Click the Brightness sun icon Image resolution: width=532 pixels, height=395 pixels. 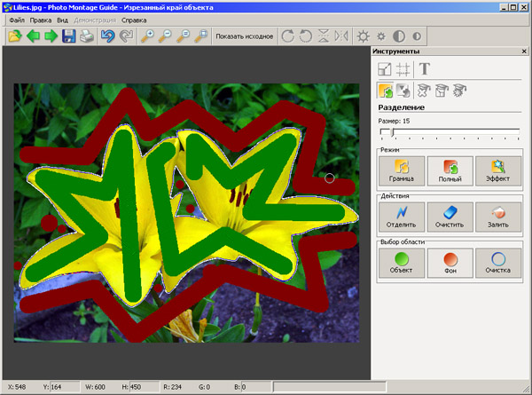tap(363, 36)
